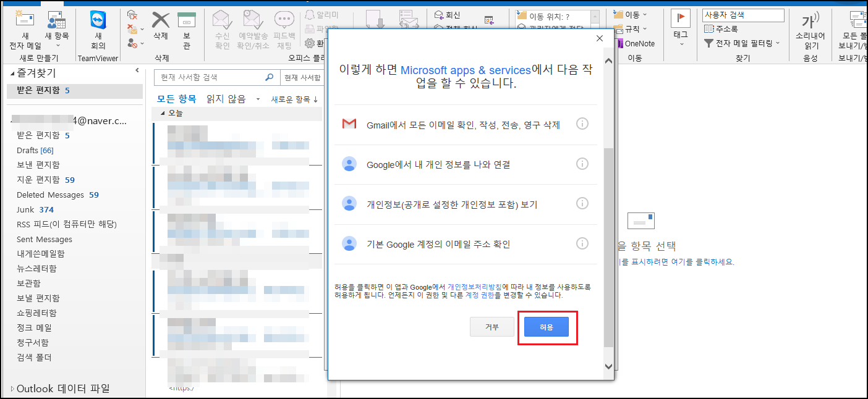
Task: Select the 읽지 않음 tab
Action: coord(226,99)
